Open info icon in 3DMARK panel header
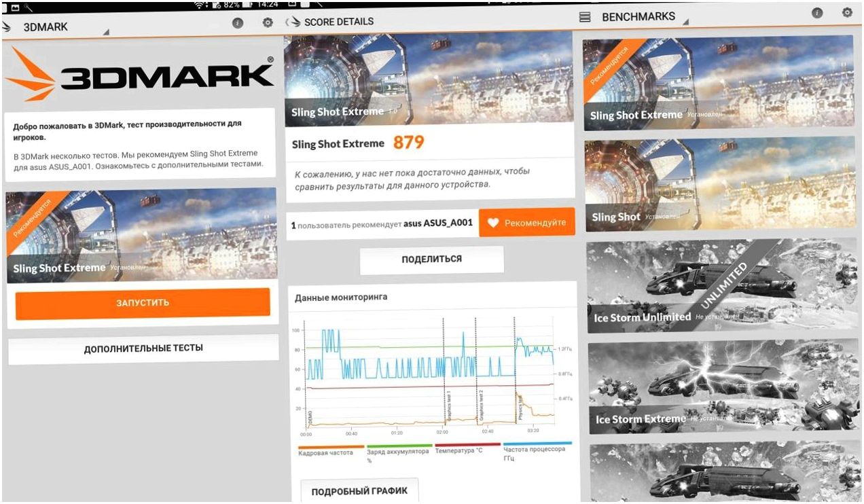The height and width of the screenshot is (504, 864). click(x=237, y=22)
